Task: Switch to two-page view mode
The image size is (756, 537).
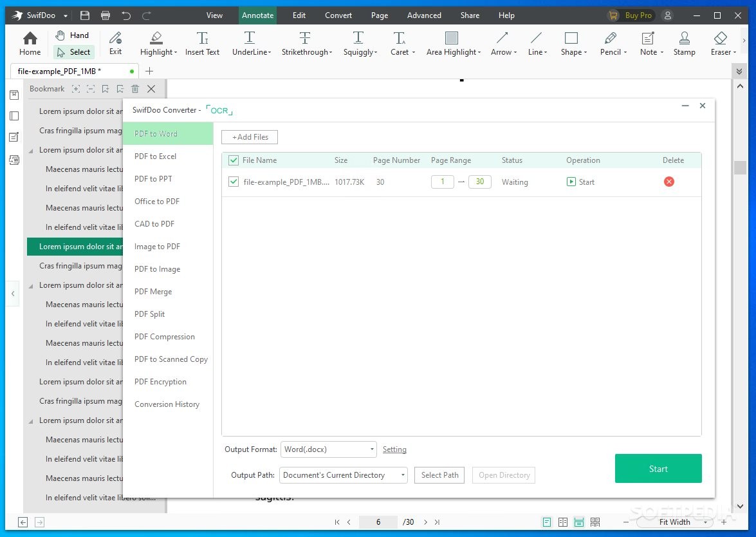Action: click(563, 522)
